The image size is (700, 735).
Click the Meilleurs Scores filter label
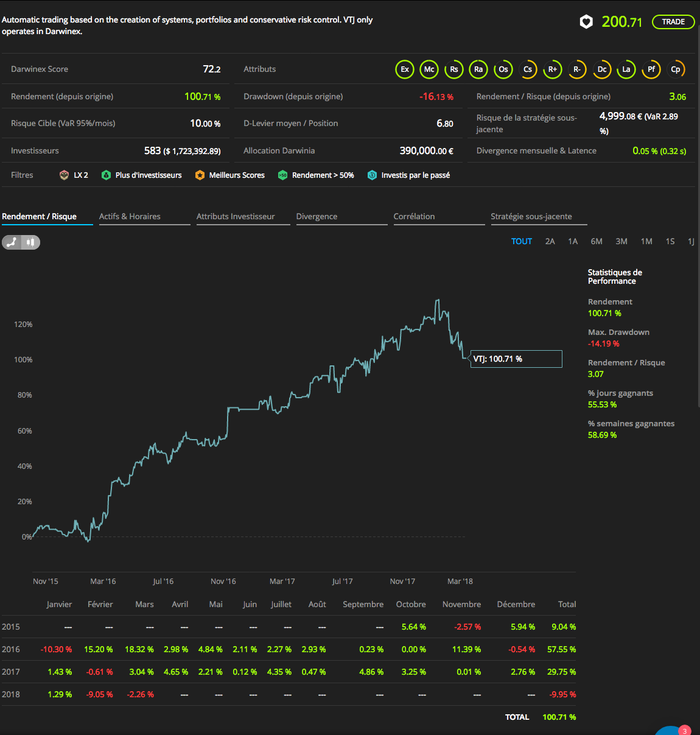pos(237,175)
